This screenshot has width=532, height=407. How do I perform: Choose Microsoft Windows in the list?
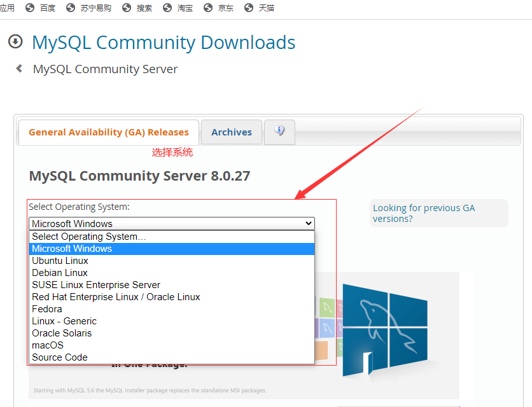coord(172,249)
